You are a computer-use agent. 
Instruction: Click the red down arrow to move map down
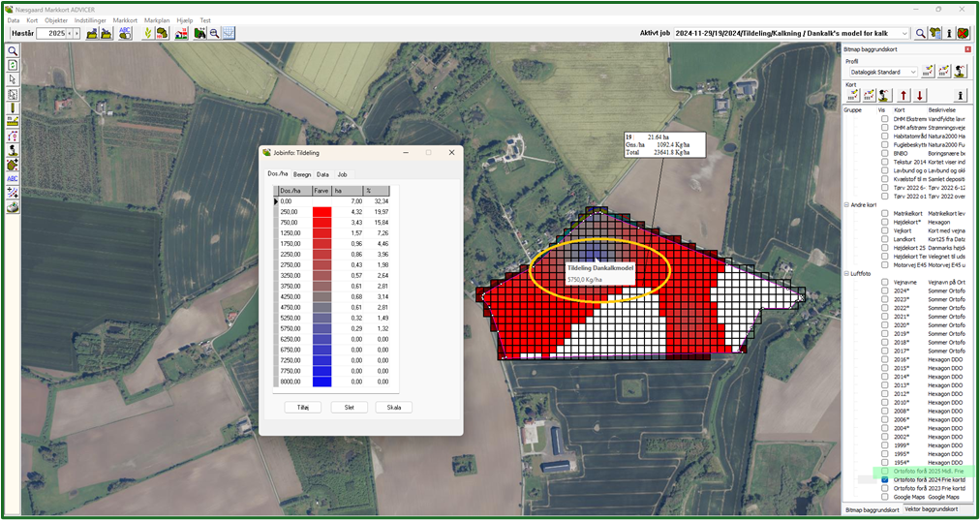point(919,95)
